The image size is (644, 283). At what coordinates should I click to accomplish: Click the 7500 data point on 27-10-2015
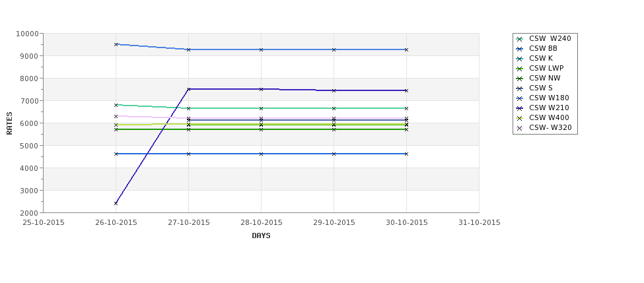pyautogui.click(x=188, y=89)
